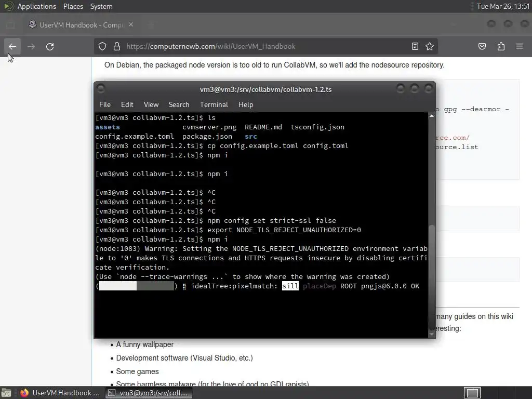Click highlighted 'sill' log level text
The width and height of the screenshot is (532, 399).
[290, 286]
